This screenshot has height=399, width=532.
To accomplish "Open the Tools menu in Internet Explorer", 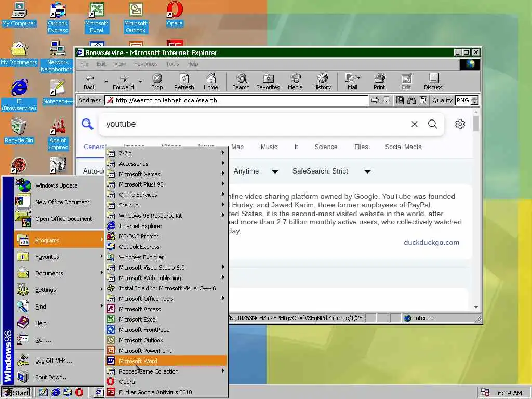I will [172, 64].
